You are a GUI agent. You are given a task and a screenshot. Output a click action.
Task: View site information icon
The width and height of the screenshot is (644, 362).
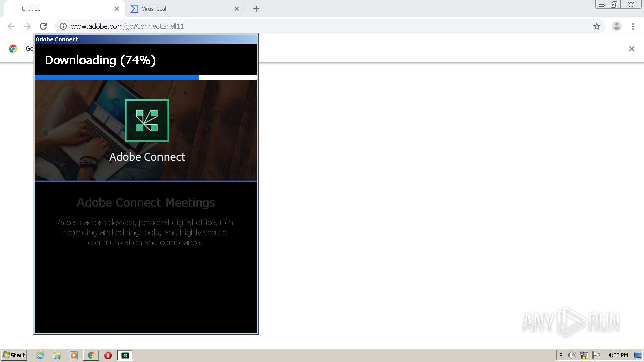click(x=63, y=26)
